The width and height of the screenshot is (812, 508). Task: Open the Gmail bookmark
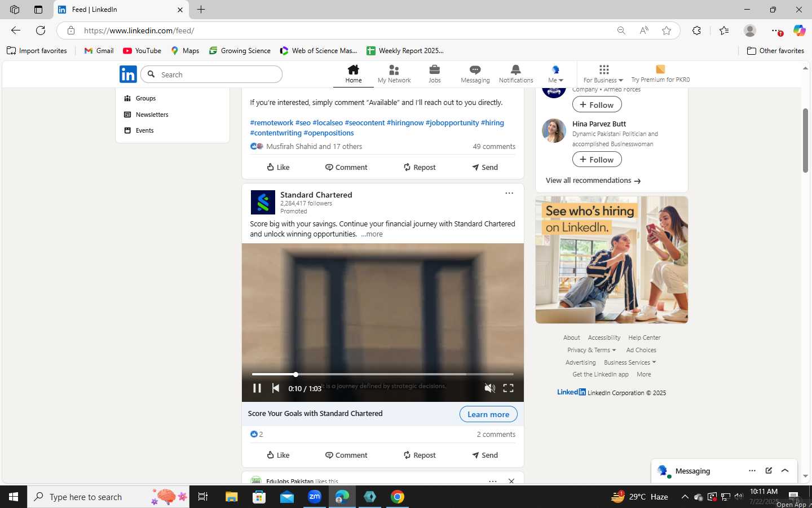click(99, 51)
